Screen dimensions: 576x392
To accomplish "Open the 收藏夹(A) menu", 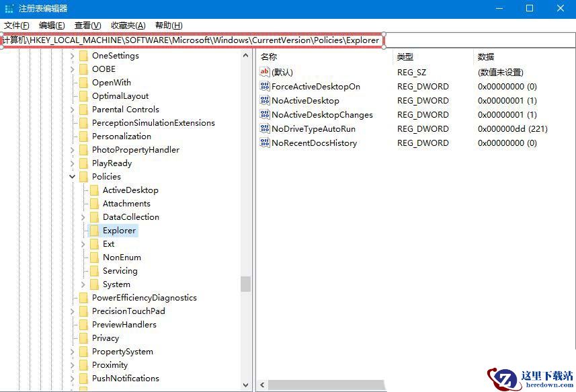I will pyautogui.click(x=128, y=25).
